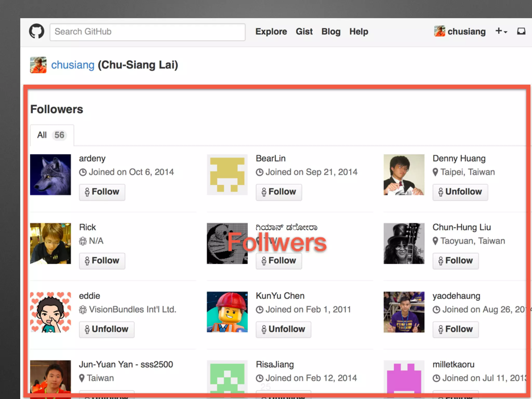
Task: Click the Search GitHub field
Action: 147,32
